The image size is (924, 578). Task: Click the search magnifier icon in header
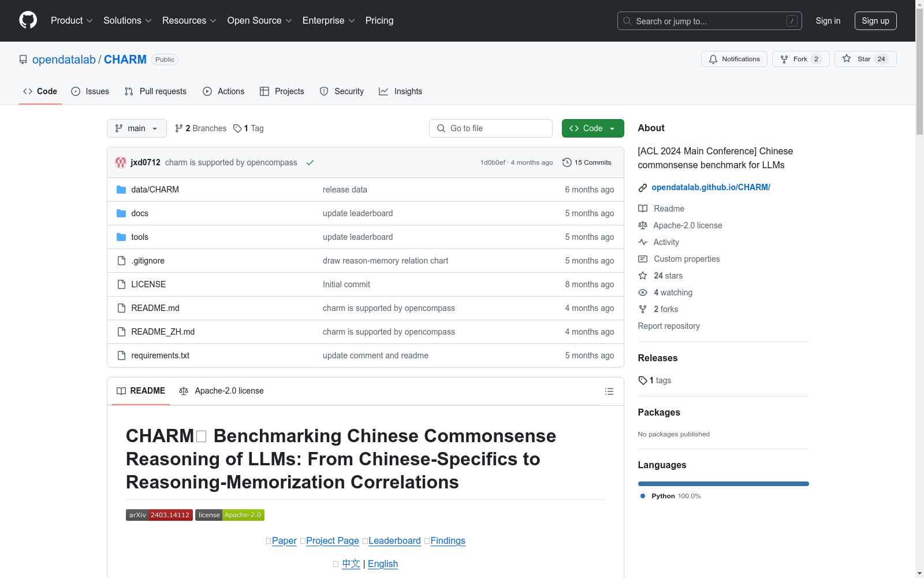[627, 21]
